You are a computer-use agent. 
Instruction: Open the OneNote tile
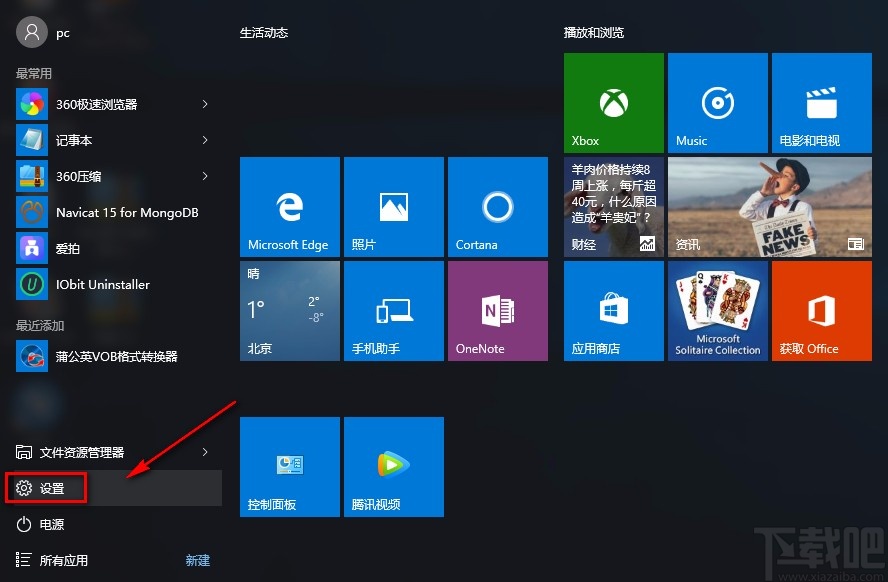(x=497, y=310)
